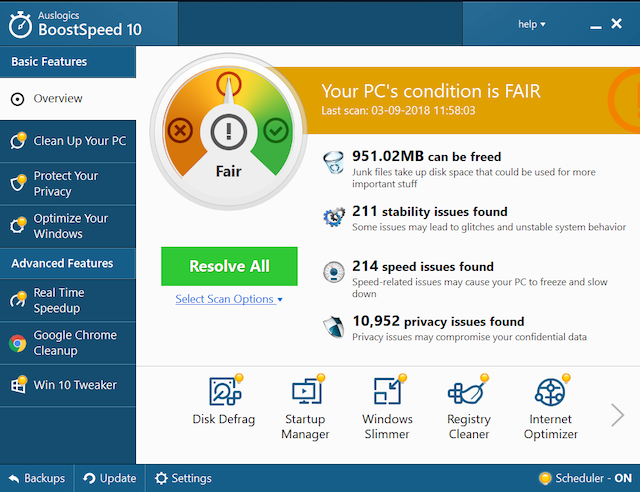Click the Startup Manager label
This screenshot has height=492, width=640.
click(x=305, y=426)
